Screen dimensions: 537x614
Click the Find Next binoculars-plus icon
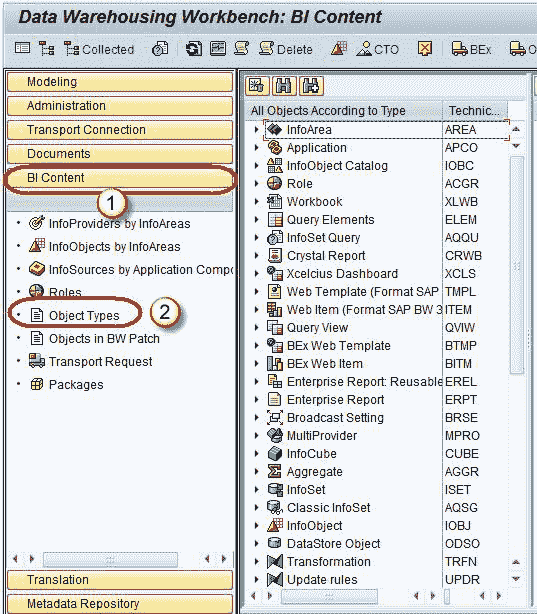tap(311, 86)
